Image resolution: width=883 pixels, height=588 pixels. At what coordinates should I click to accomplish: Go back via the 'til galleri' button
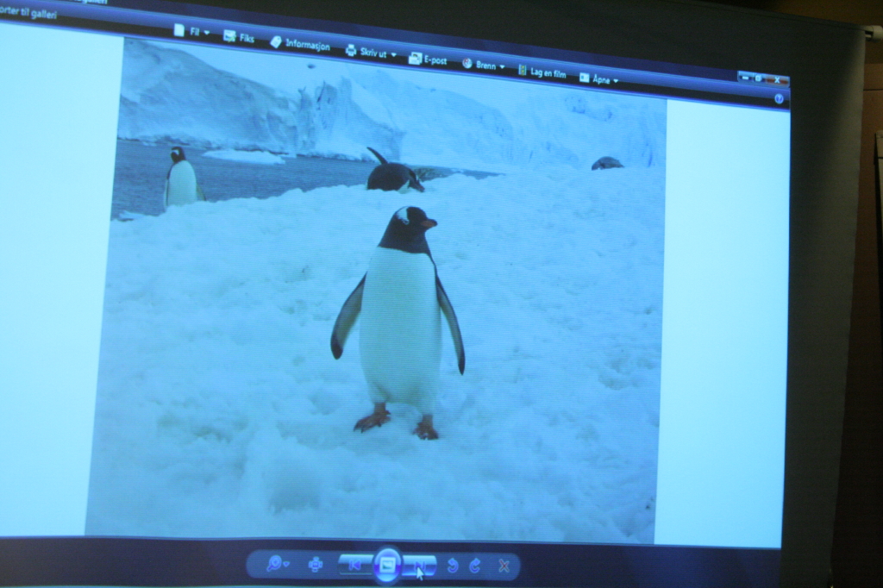pyautogui.click(x=28, y=12)
